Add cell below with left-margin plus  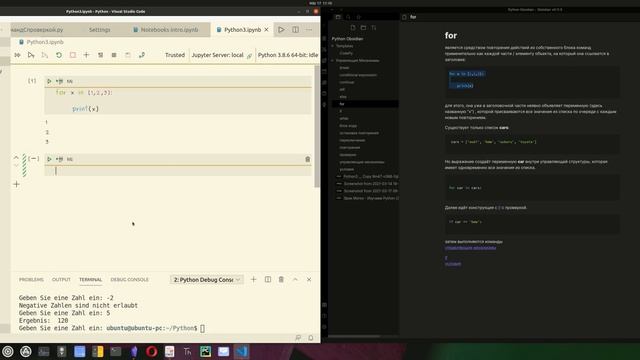click(16, 184)
